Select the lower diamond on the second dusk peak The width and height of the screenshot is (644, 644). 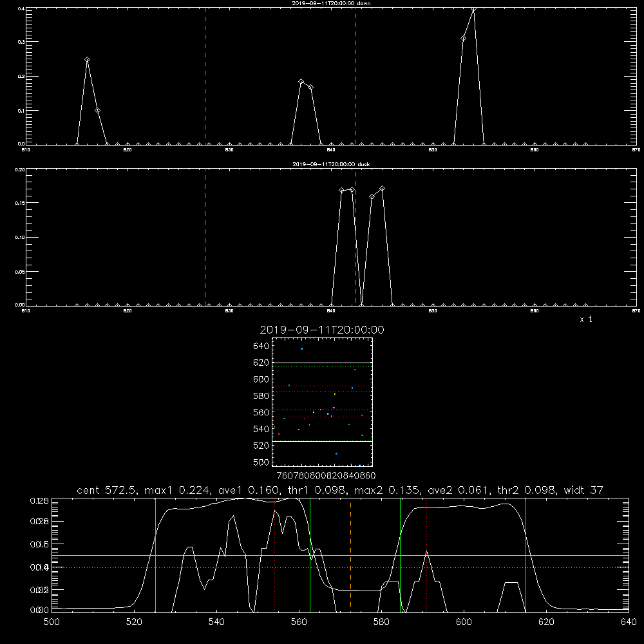point(372,196)
